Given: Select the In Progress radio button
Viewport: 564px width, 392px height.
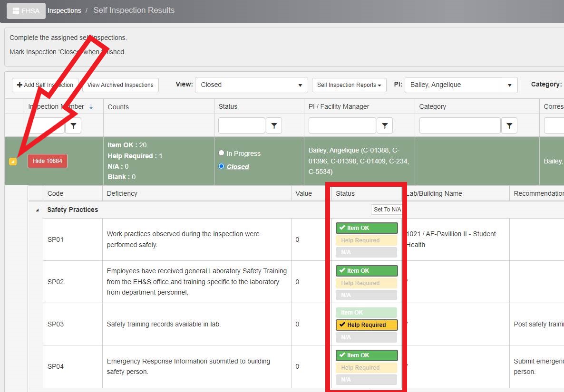Looking at the screenshot, I should 221,153.
